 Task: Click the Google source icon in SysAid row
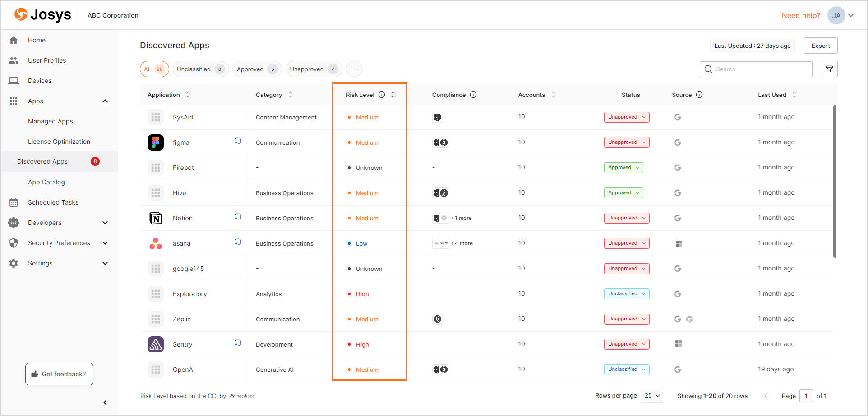(x=678, y=117)
